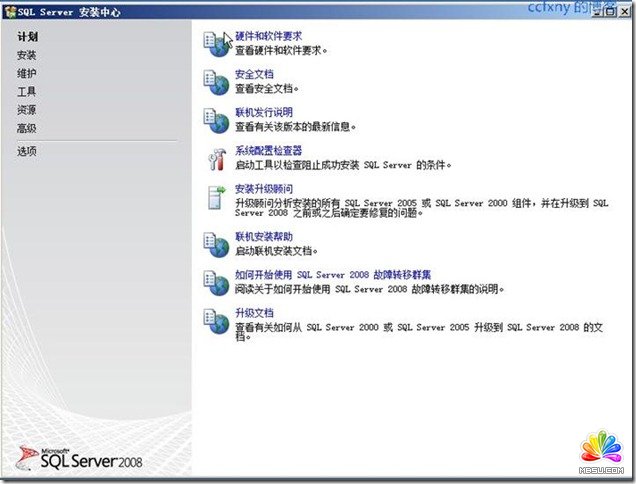This screenshot has width=636, height=484.
Task: Click the tools icon for 系统配置检查器
Action: click(x=216, y=157)
